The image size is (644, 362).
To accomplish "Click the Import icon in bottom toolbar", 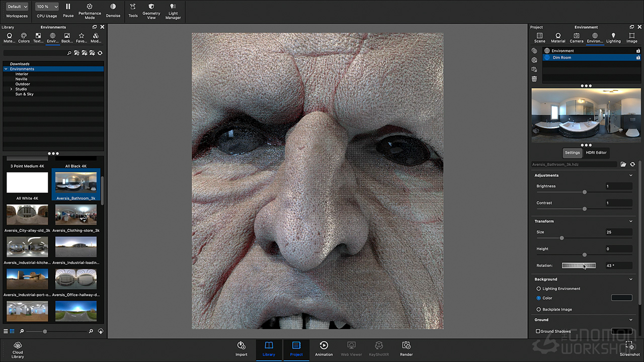I will (x=242, y=345).
